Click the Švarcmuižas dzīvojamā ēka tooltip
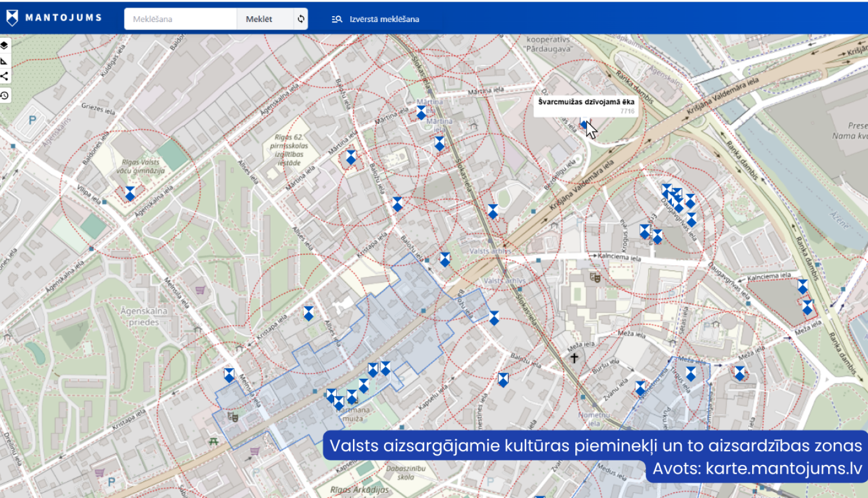The height and width of the screenshot is (498, 868). [x=586, y=105]
